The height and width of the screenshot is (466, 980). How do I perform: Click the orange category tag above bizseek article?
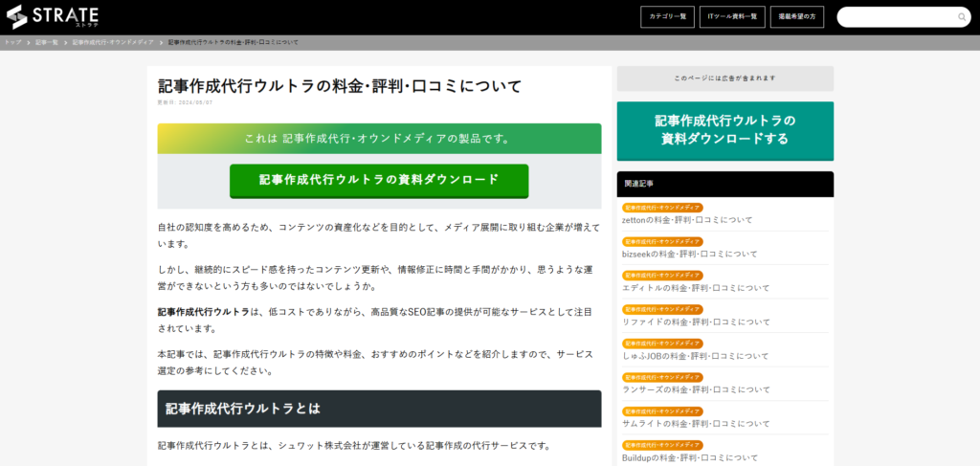662,242
